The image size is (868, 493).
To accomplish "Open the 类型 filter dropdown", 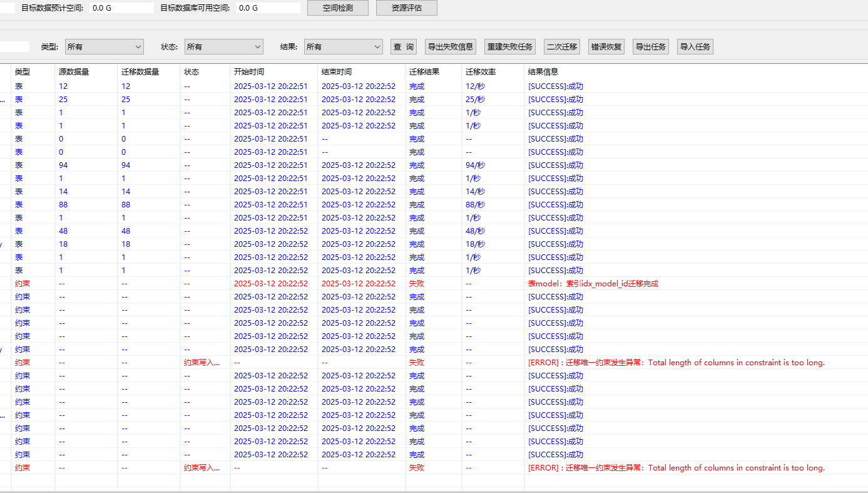I will coord(104,46).
